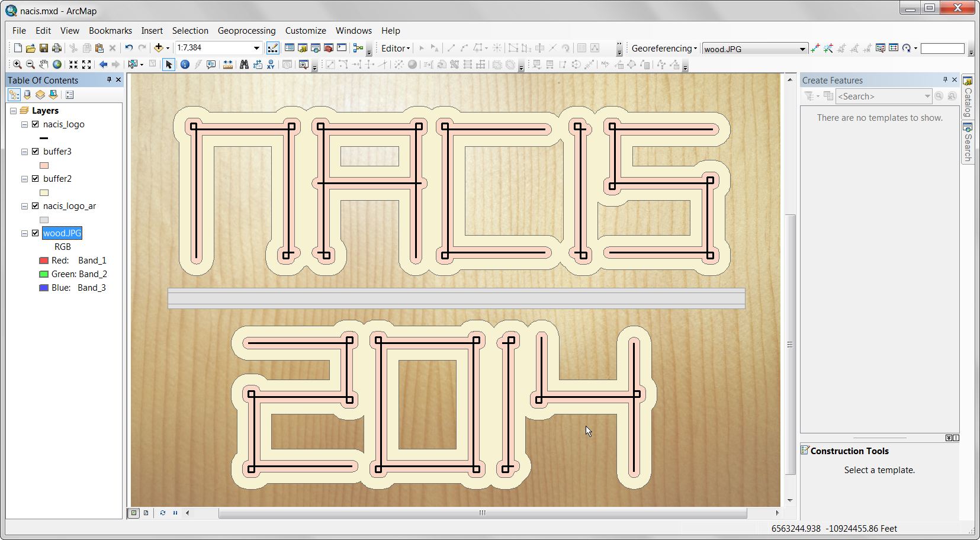This screenshot has width=980, height=540.
Task: Click the georeferencing rotation value field
Action: click(x=943, y=49)
